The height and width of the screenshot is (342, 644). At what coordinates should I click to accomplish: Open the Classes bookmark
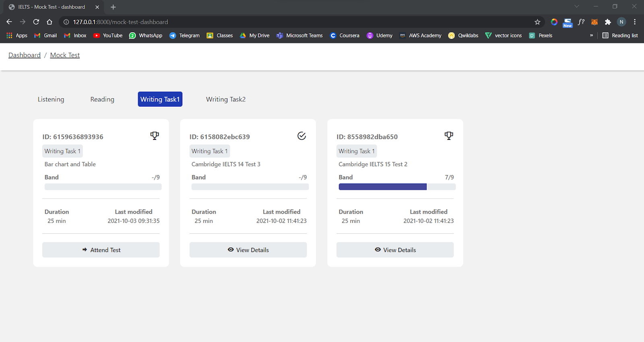(x=220, y=35)
